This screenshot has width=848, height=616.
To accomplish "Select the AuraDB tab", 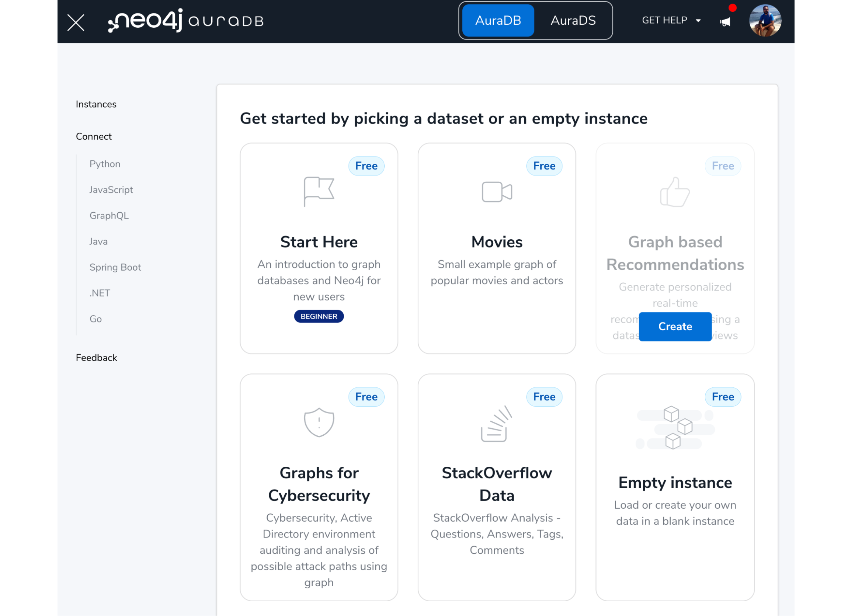I will [x=498, y=20].
